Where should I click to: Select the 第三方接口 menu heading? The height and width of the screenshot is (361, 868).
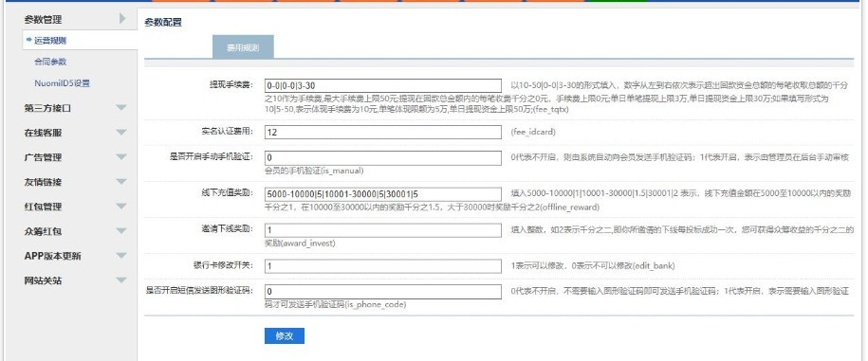coord(47,108)
